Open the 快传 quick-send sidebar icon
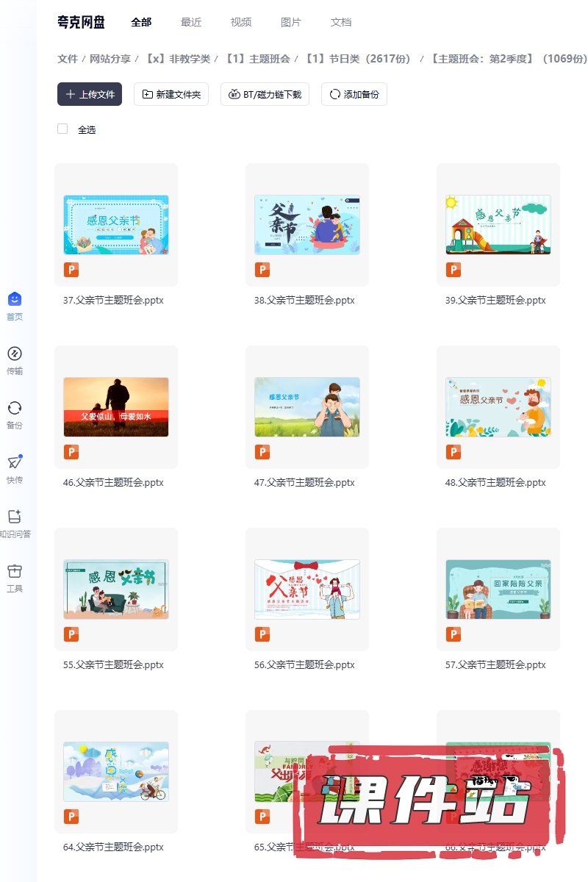The image size is (588, 882). 15,462
